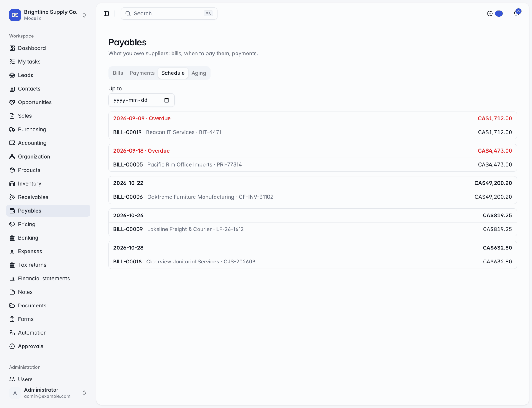The height and width of the screenshot is (408, 532).
Task: Open the Documents page
Action: click(x=48, y=305)
